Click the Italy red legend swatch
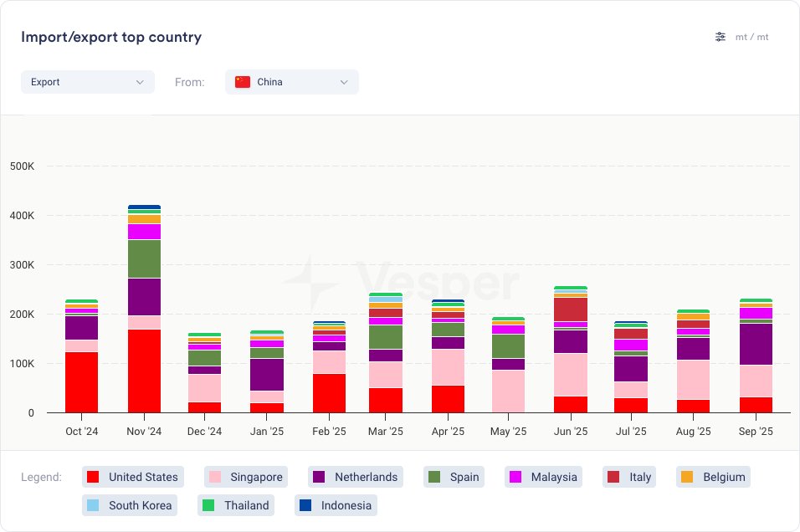 [x=613, y=477]
